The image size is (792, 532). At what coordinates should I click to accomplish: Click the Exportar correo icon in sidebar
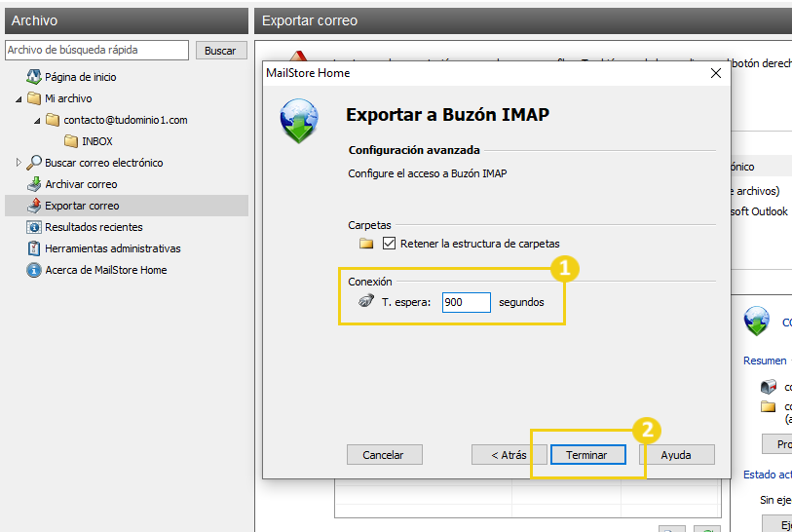[x=34, y=206]
